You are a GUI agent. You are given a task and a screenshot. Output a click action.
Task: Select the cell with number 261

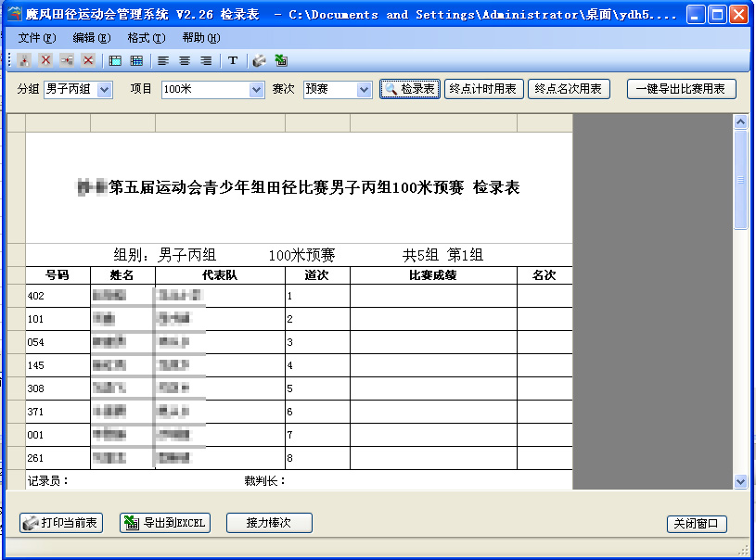point(58,458)
